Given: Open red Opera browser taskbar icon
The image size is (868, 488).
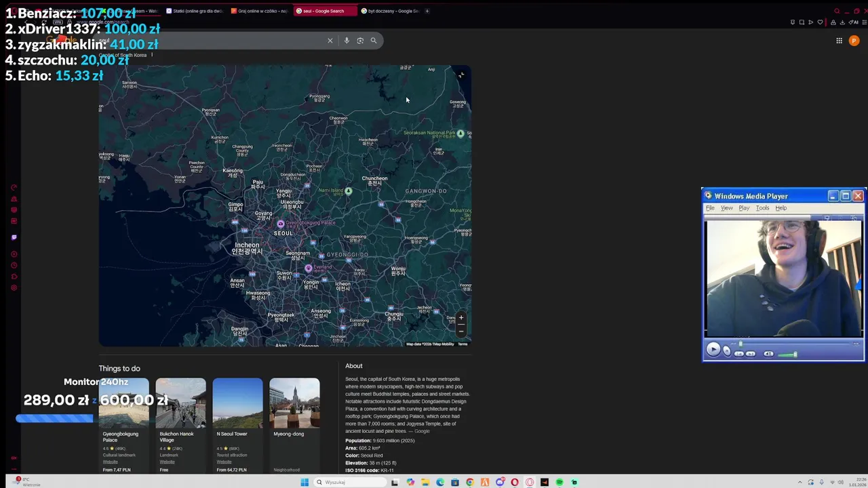Looking at the screenshot, I should (515, 483).
